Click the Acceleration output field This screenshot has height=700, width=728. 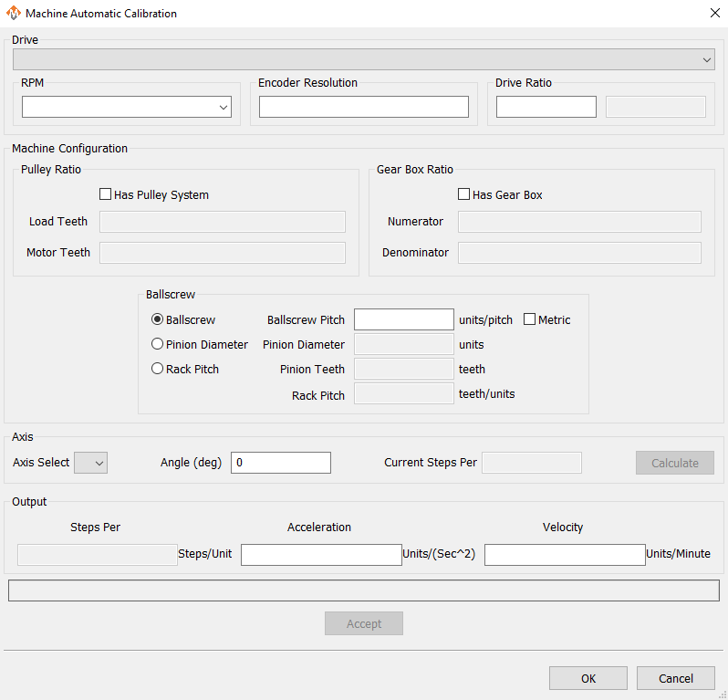point(321,555)
